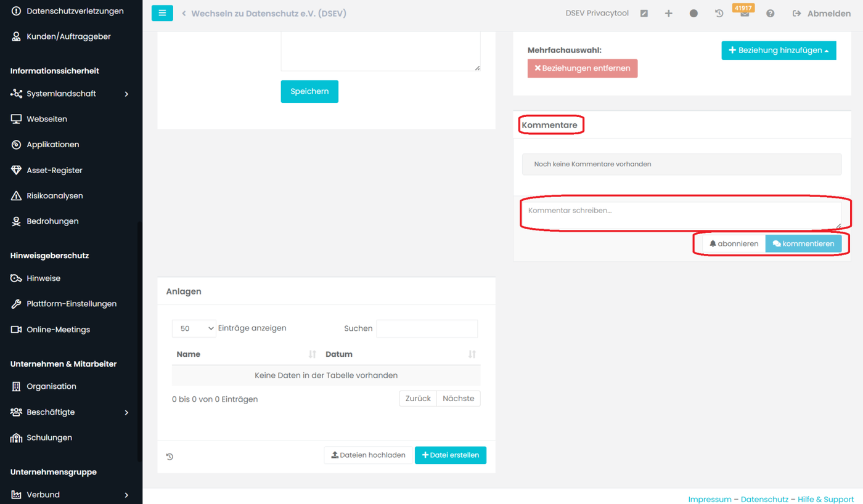This screenshot has height=504, width=863.
Task: Click the Anlagen history icon at bottom left
Action: 170,457
